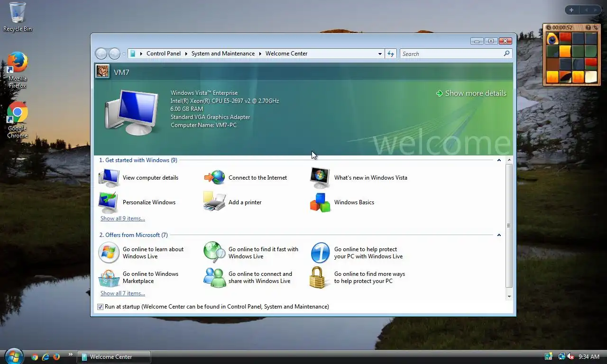607x364 pixels.
Task: Click the Welcome Center breadcrumb
Action: (x=286, y=54)
